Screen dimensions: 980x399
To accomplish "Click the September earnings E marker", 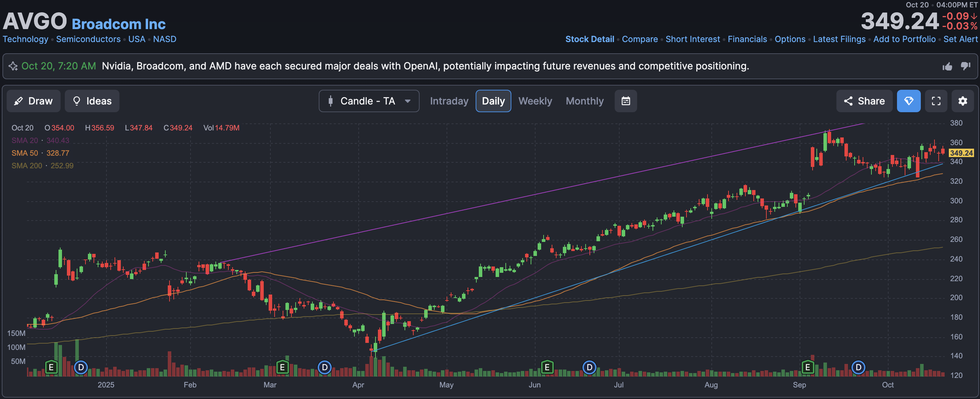I will [x=807, y=367].
